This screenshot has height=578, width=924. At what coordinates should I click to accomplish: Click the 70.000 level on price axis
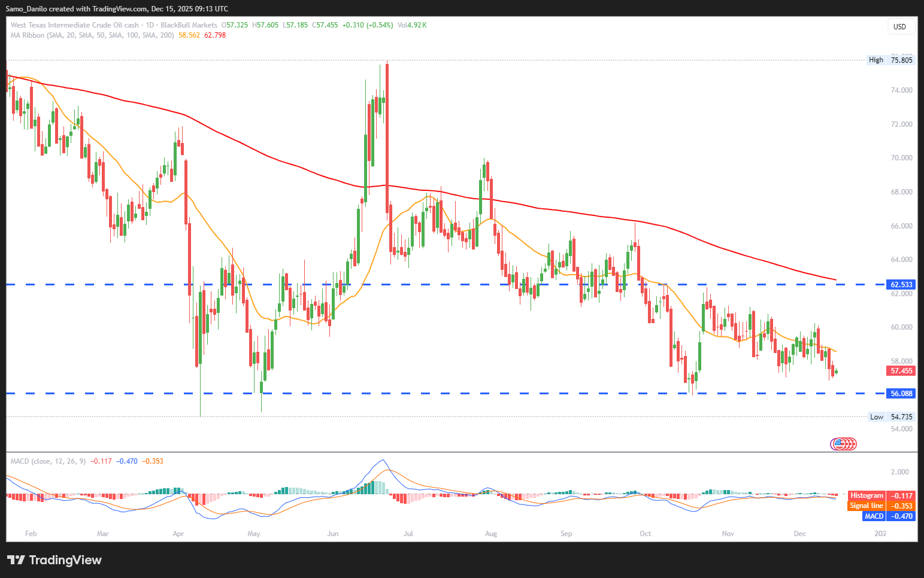pos(901,158)
